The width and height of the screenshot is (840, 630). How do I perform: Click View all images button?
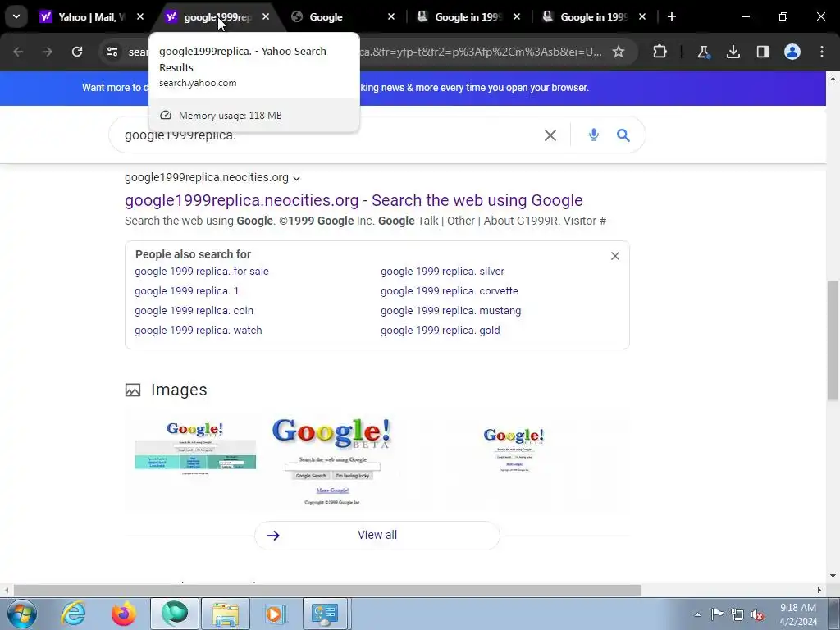[x=377, y=535]
